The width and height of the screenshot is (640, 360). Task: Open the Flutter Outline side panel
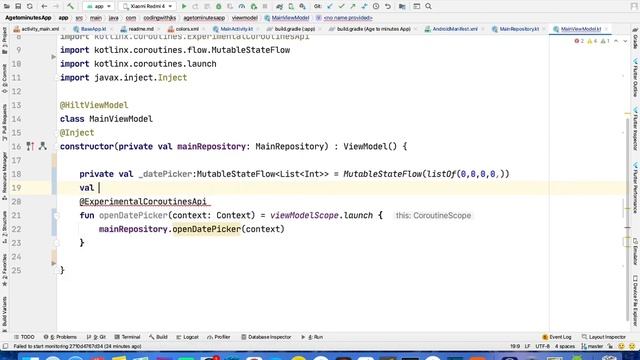pos(635,78)
